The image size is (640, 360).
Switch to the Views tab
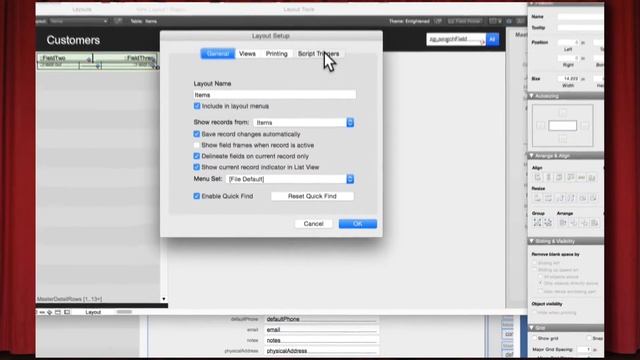[247, 53]
